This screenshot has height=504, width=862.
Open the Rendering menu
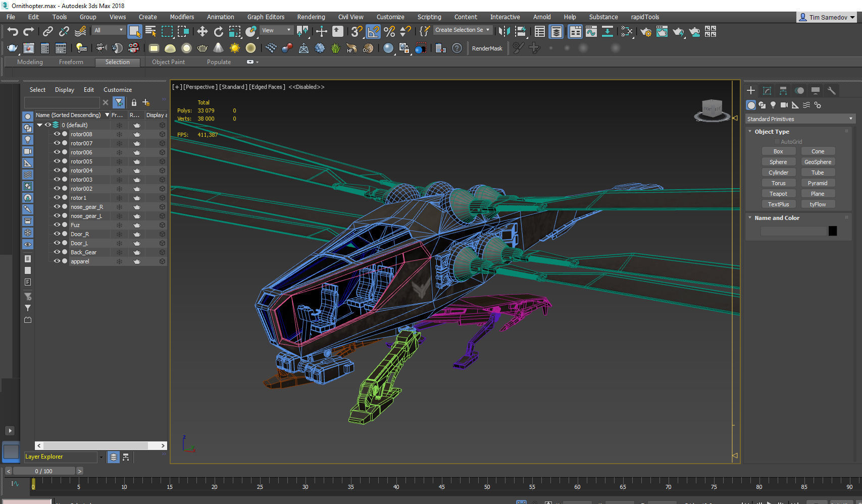311,17
